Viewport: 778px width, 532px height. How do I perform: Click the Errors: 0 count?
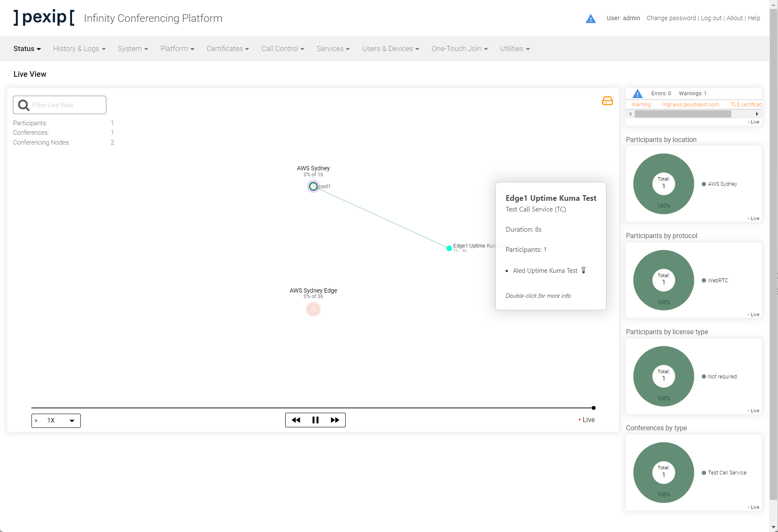661,94
